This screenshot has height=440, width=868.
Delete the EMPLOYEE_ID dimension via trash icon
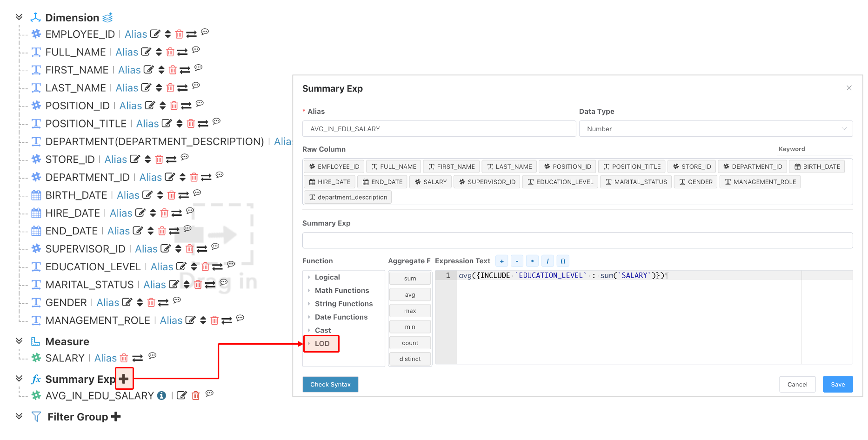(179, 34)
